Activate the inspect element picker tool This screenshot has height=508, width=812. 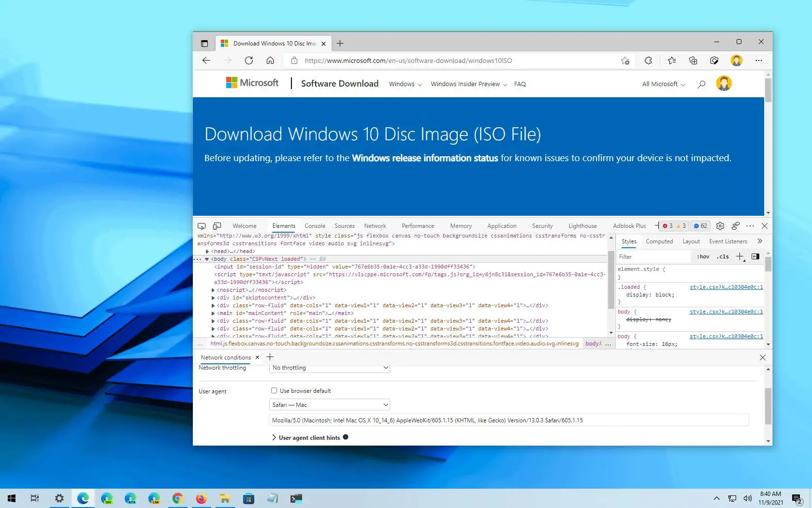click(x=202, y=226)
